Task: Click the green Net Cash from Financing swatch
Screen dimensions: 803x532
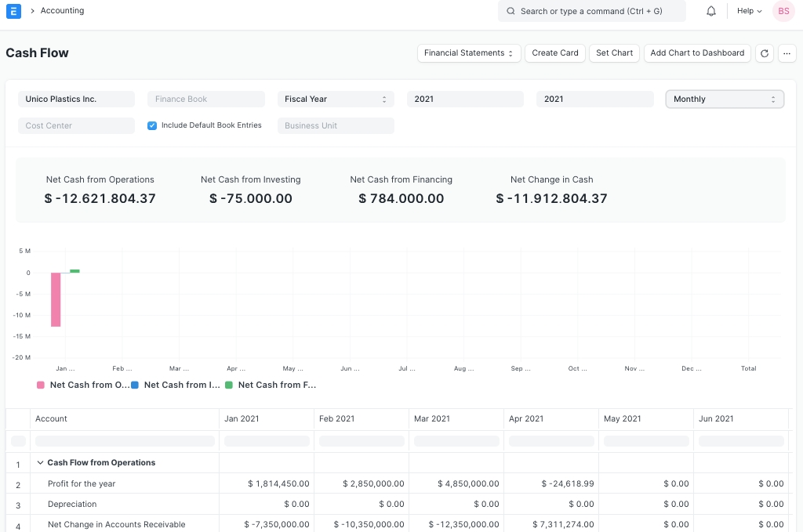Action: coord(229,385)
